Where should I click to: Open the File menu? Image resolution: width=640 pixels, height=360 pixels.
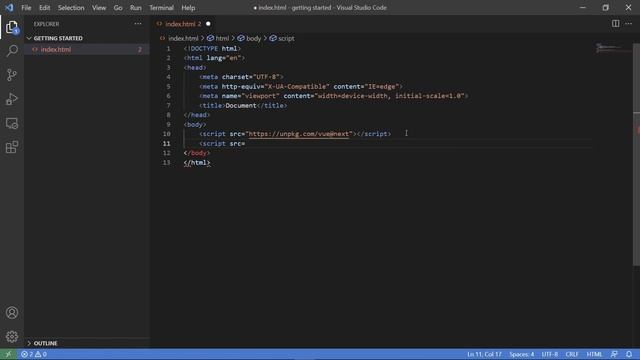click(x=26, y=7)
